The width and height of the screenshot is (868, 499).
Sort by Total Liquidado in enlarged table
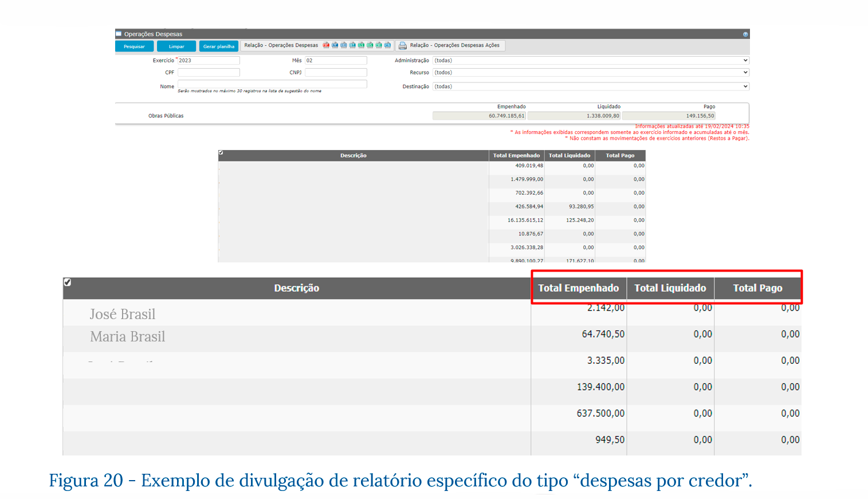[670, 288]
